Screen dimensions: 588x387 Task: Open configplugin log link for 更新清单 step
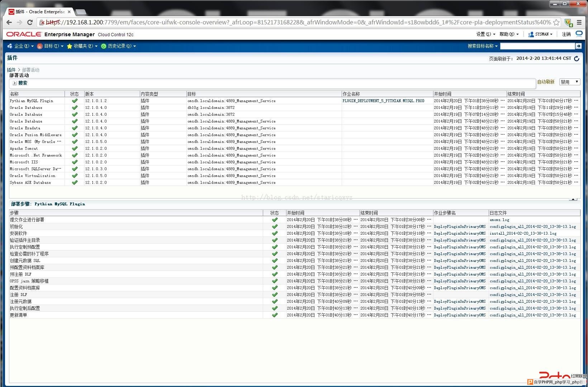click(x=533, y=315)
